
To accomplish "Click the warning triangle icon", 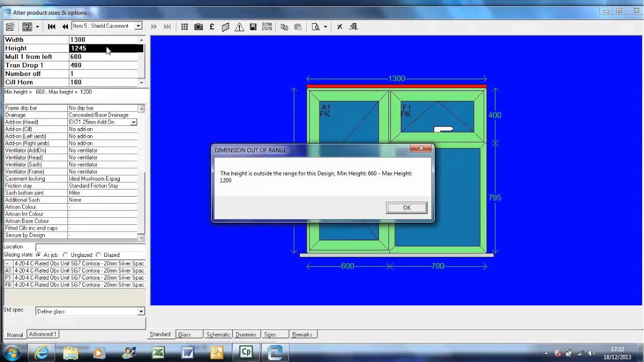I will coord(239,27).
